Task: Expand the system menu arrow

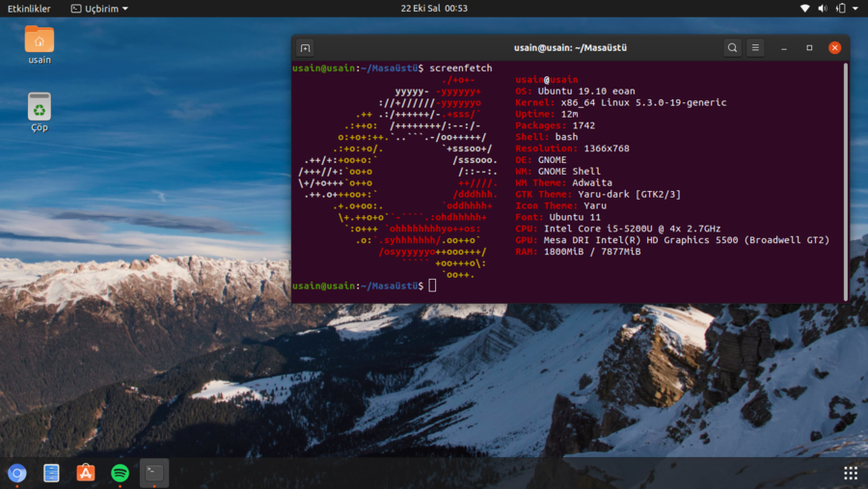Action: (x=855, y=9)
